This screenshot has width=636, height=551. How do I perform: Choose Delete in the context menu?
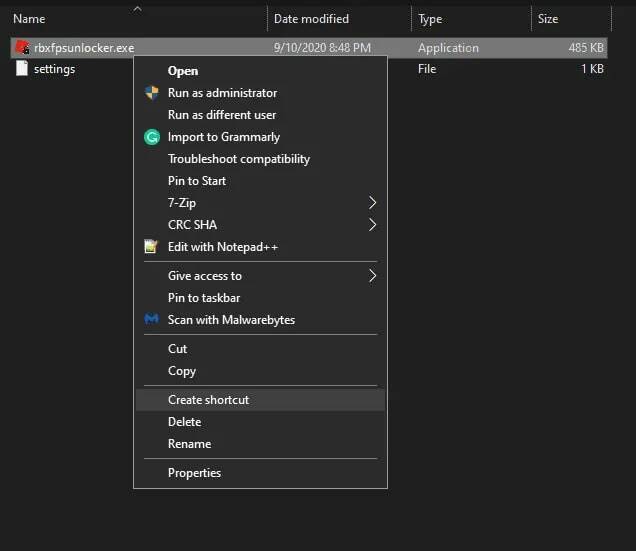tap(184, 422)
